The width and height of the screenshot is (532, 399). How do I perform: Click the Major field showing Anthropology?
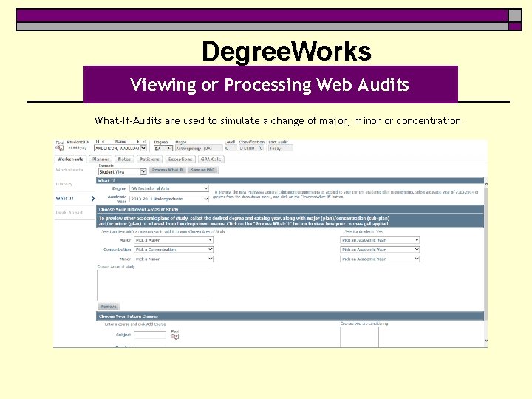point(199,149)
